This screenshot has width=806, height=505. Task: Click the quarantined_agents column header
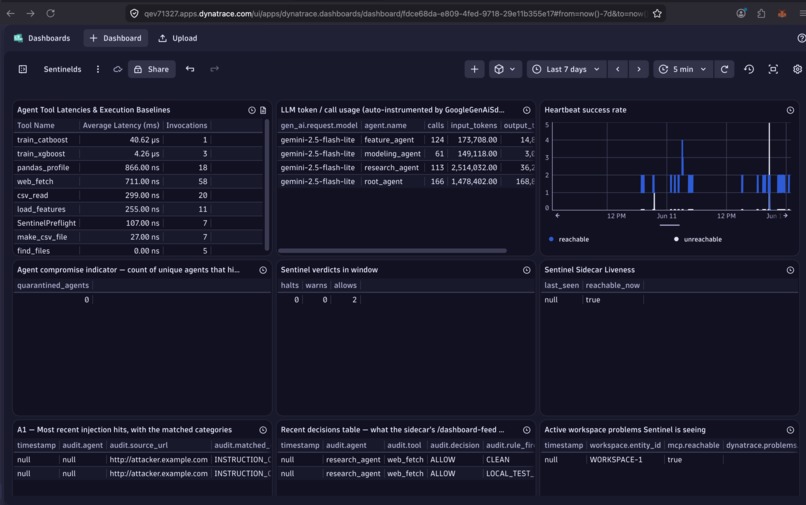point(53,285)
